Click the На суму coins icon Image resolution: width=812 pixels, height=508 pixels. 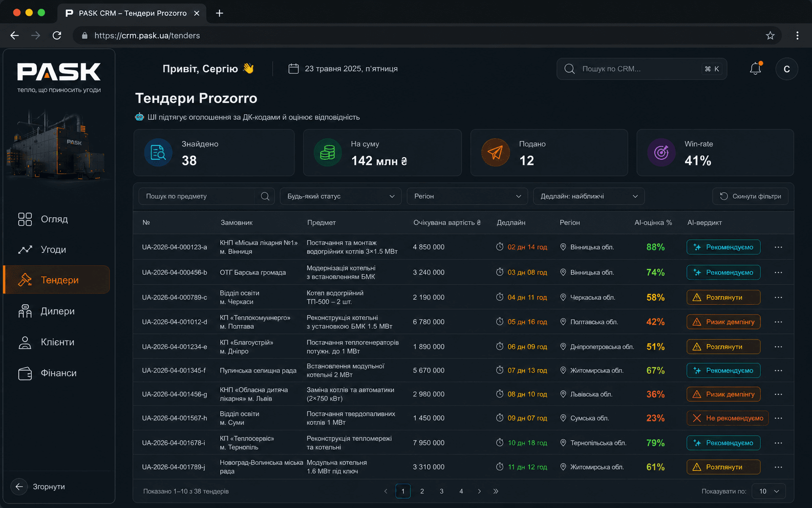coord(327,153)
